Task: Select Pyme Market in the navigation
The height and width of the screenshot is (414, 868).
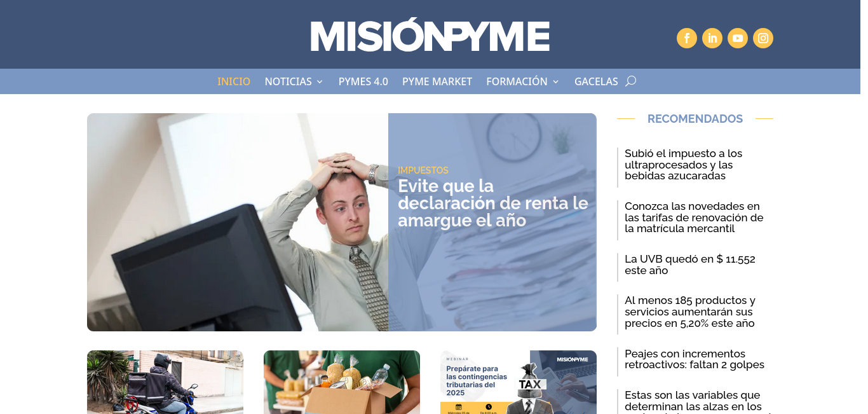Action: click(x=437, y=81)
